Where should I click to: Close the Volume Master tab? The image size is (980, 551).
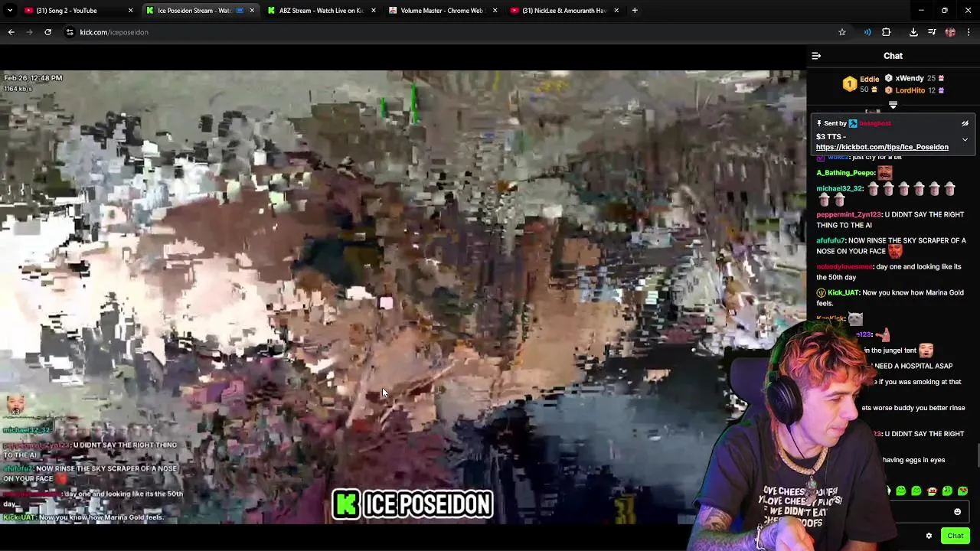tap(495, 11)
